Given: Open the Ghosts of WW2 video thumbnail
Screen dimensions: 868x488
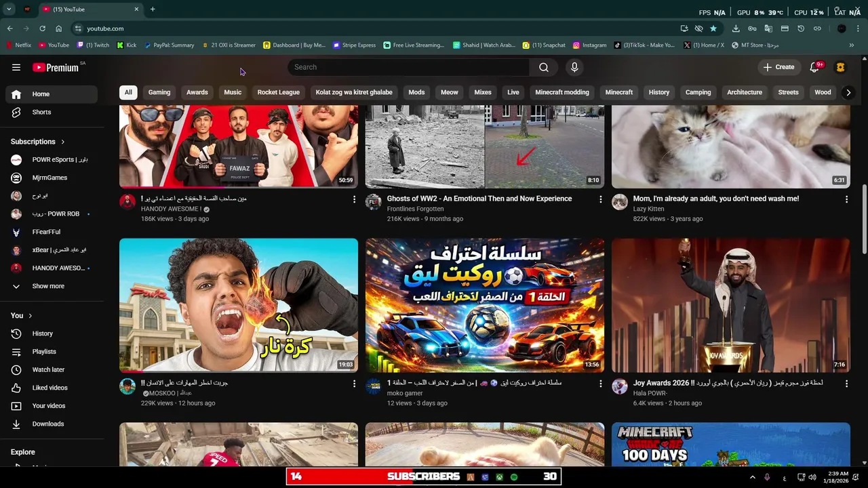Looking at the screenshot, I should [x=485, y=146].
